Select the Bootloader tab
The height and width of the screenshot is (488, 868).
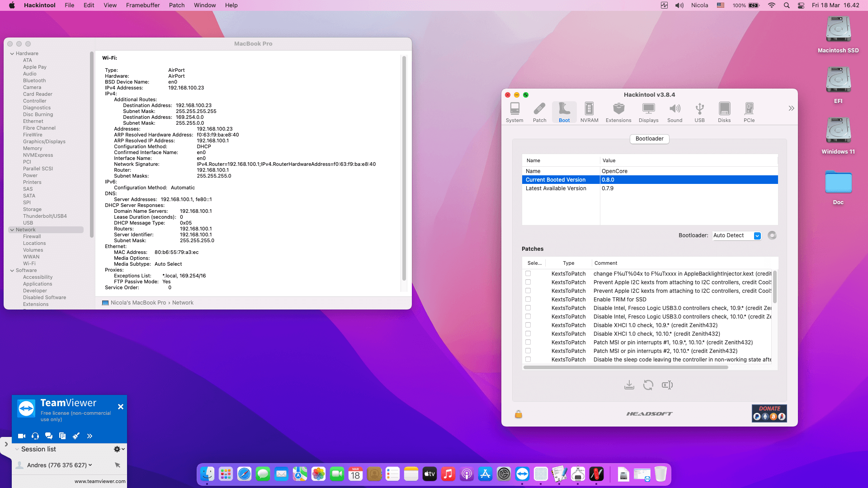click(x=649, y=139)
